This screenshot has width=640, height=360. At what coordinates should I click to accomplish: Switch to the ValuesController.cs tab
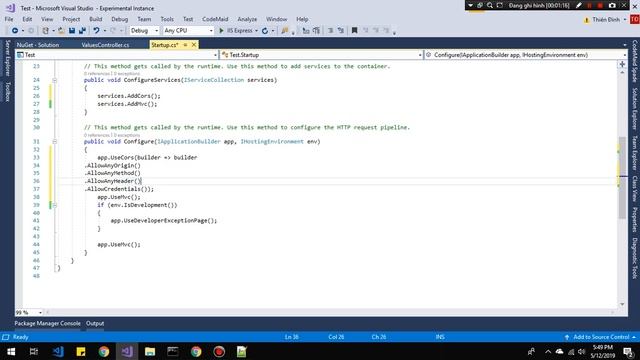105,45
